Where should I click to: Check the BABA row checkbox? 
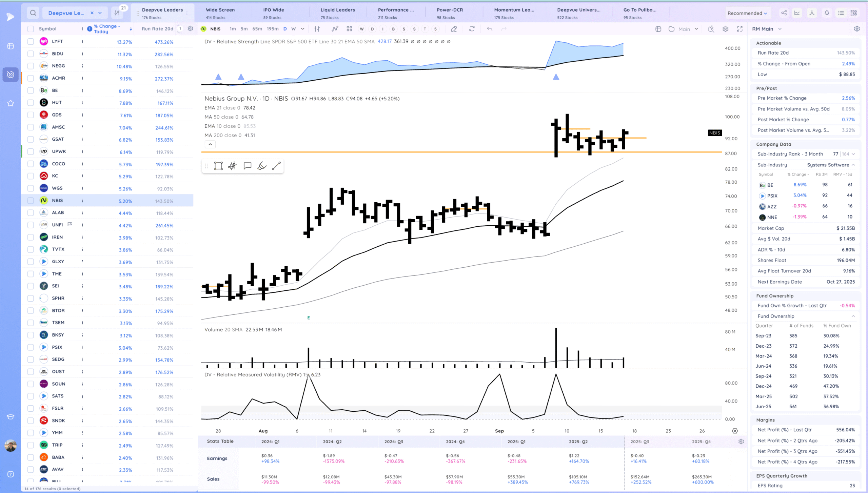pos(31,457)
